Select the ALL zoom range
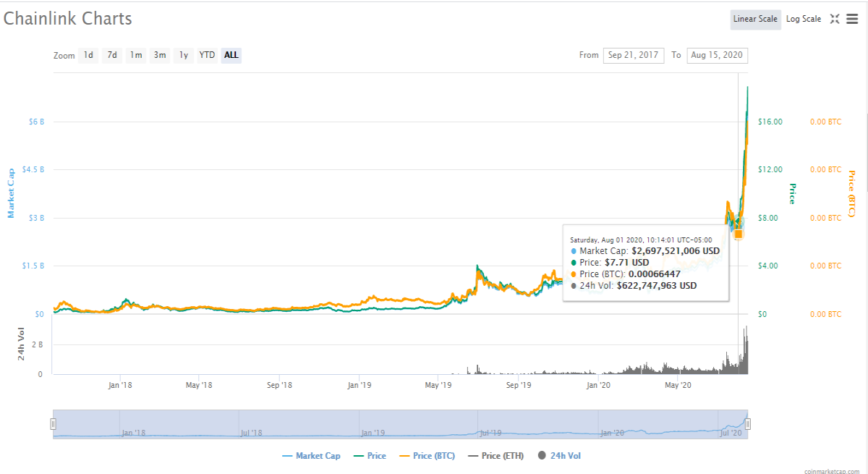This screenshot has height=474, width=868. (231, 55)
